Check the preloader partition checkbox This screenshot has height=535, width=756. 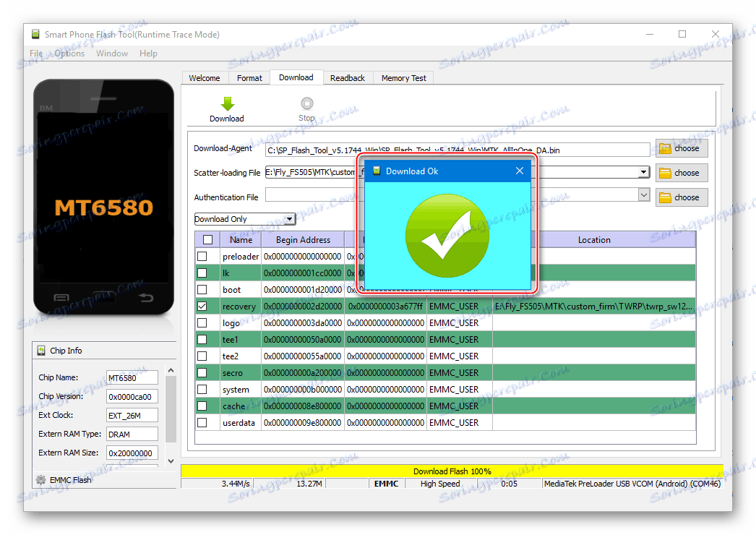pos(202,256)
